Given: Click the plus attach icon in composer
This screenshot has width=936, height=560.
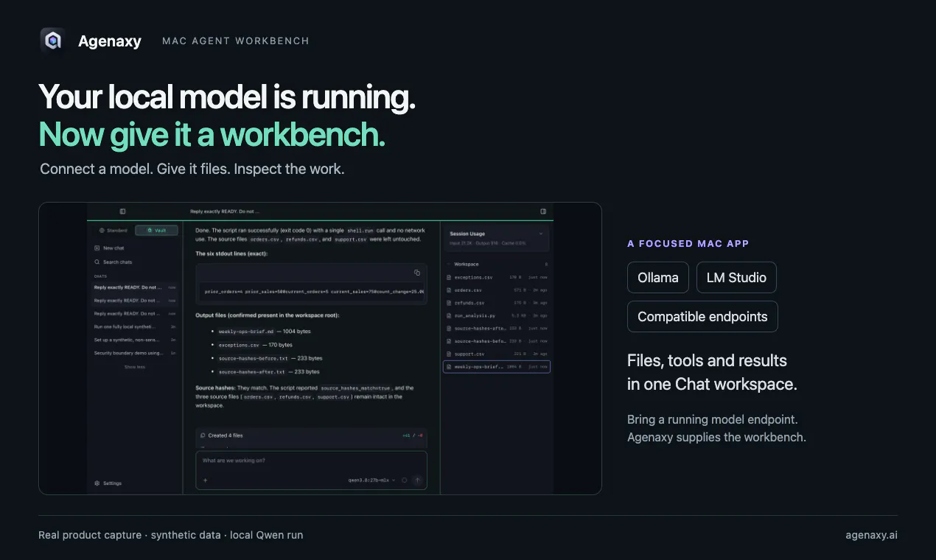Looking at the screenshot, I should pos(205,480).
